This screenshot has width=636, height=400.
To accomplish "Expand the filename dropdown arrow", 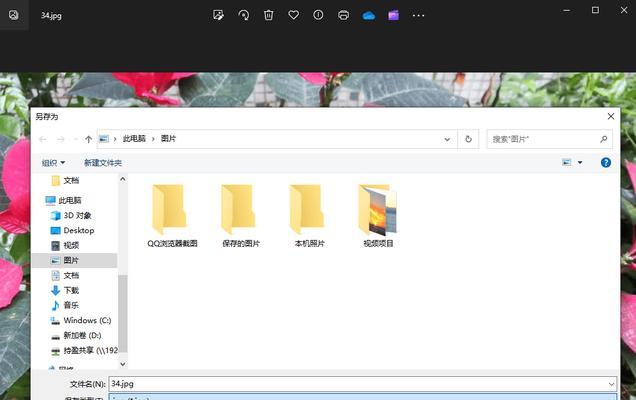I will tap(611, 384).
